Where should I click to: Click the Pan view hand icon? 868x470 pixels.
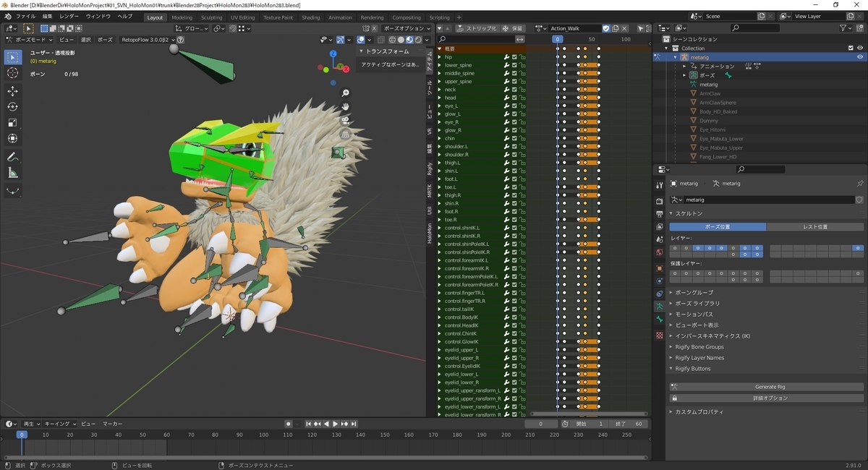pos(346,106)
